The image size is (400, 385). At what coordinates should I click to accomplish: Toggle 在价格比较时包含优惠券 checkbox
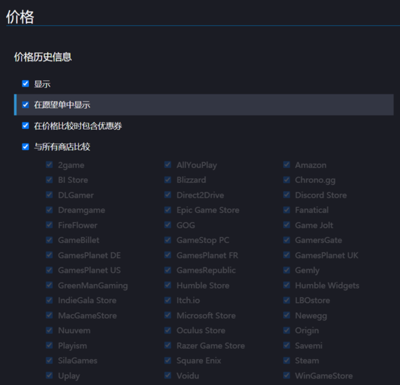(x=25, y=126)
